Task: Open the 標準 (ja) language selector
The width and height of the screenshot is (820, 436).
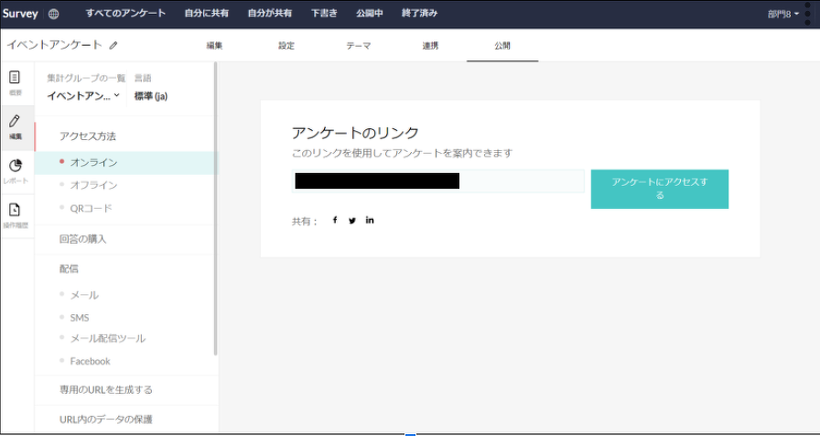Action: [x=150, y=96]
